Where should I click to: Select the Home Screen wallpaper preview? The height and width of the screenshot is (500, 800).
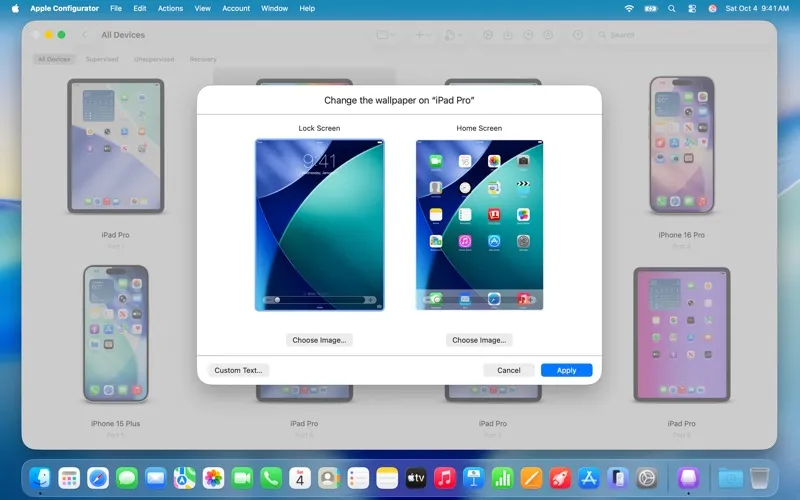(x=479, y=224)
